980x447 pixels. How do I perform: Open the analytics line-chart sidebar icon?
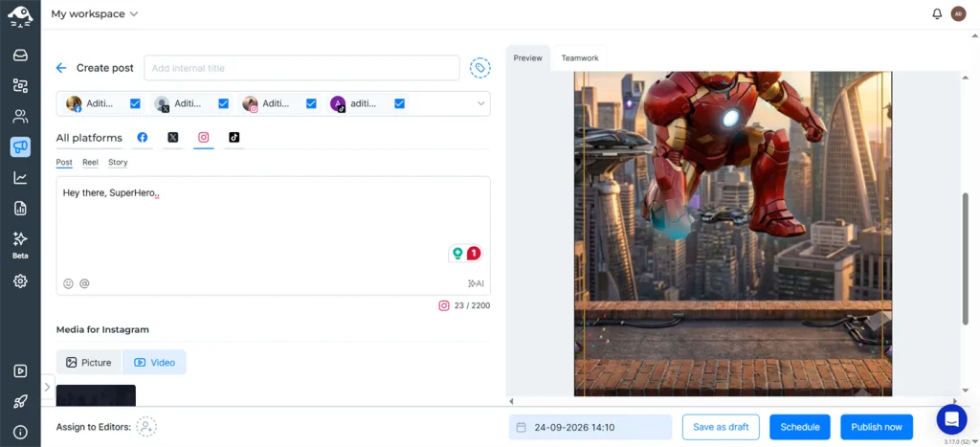[x=20, y=177]
